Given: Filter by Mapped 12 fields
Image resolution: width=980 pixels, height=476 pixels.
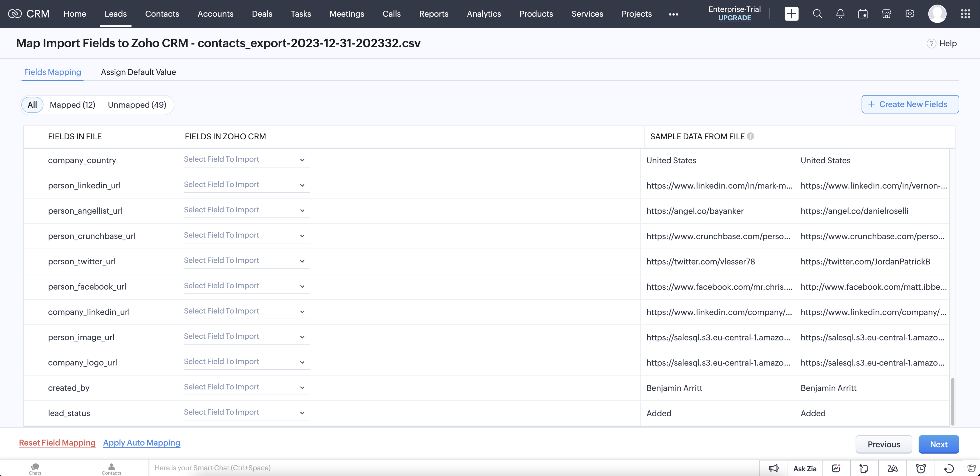Looking at the screenshot, I should (72, 105).
